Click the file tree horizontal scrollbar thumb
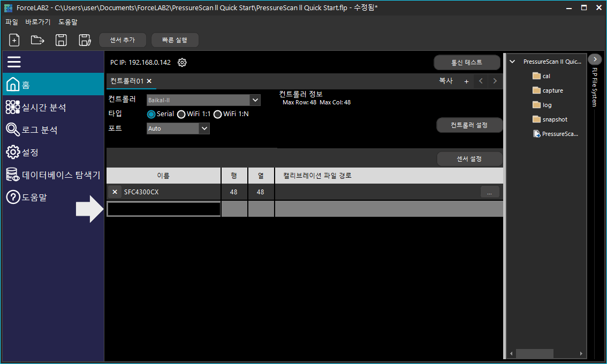The image size is (607, 364). 535,353
